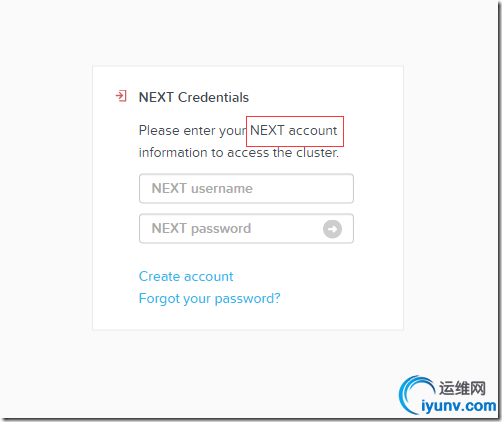Click the 运维网 Chinese watermark text

(x=462, y=388)
